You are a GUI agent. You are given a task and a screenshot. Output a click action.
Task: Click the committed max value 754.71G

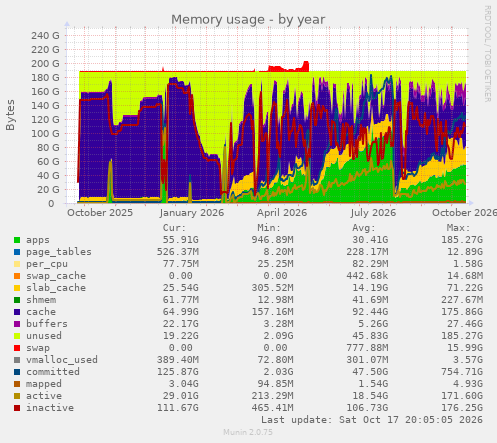(x=462, y=372)
